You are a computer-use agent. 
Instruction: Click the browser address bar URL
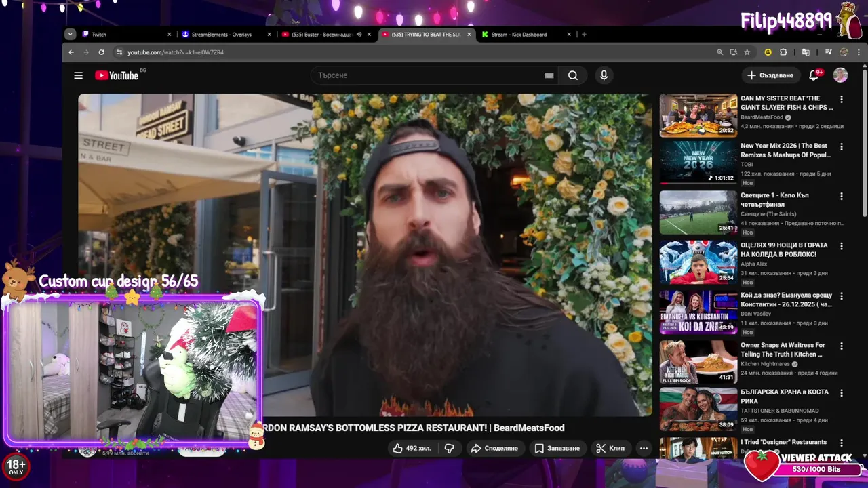(x=176, y=52)
